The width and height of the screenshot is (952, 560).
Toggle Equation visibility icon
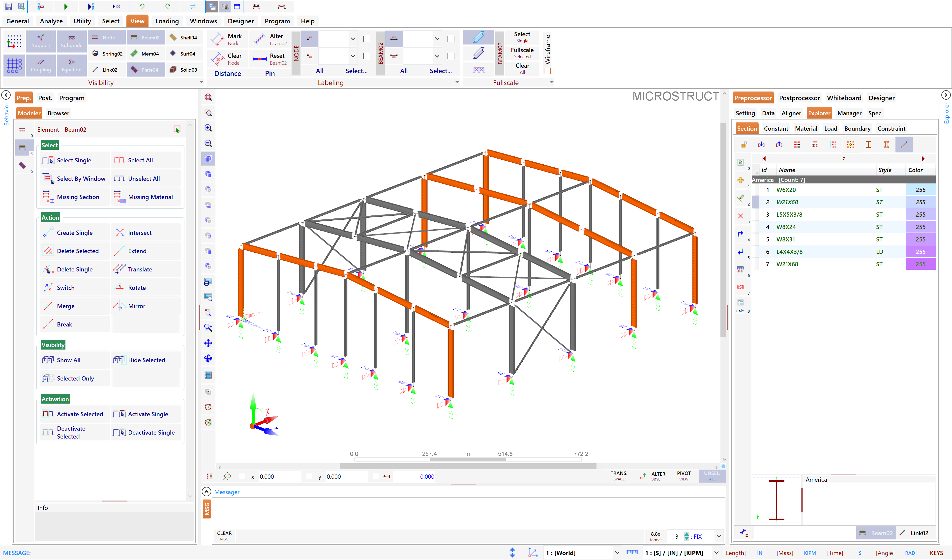click(71, 65)
